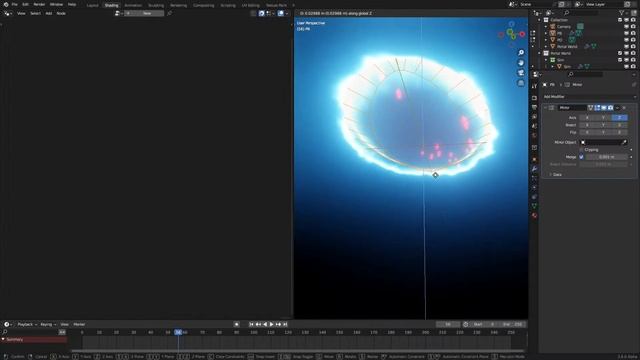Image resolution: width=640 pixels, height=360 pixels.
Task: Open timeline Marker menu
Action: (x=79, y=324)
